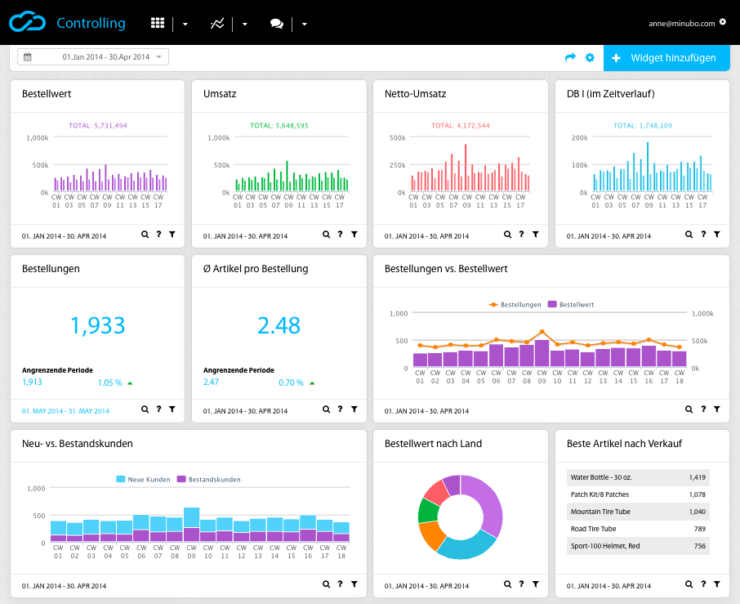Click the Controlling title
Screen dimensions: 740x604
click(x=91, y=23)
